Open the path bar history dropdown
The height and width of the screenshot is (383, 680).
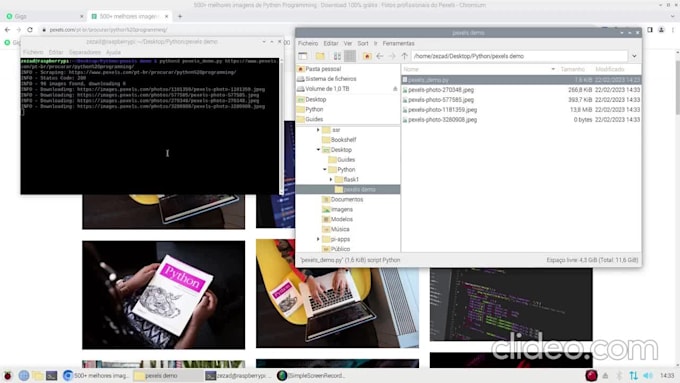click(634, 56)
